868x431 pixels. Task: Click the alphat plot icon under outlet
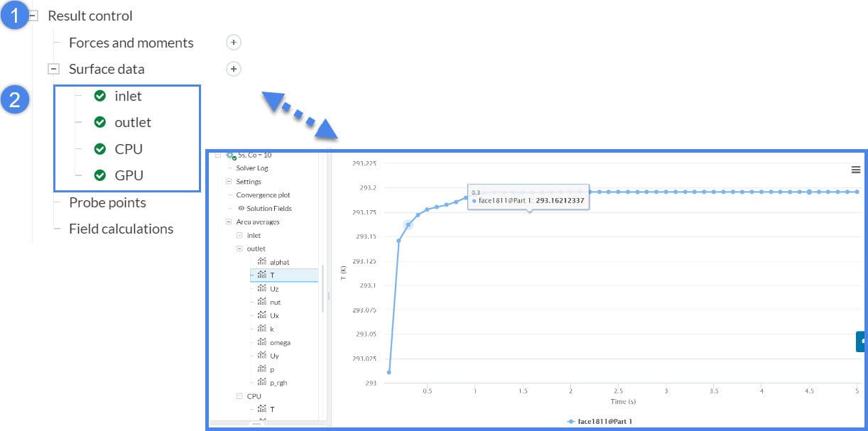(261, 262)
